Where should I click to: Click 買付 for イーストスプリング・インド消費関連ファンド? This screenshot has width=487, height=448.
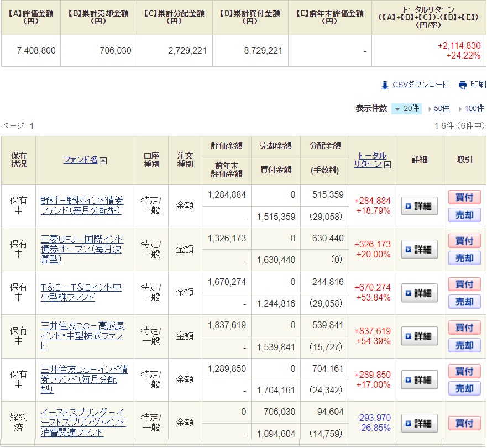tap(464, 423)
